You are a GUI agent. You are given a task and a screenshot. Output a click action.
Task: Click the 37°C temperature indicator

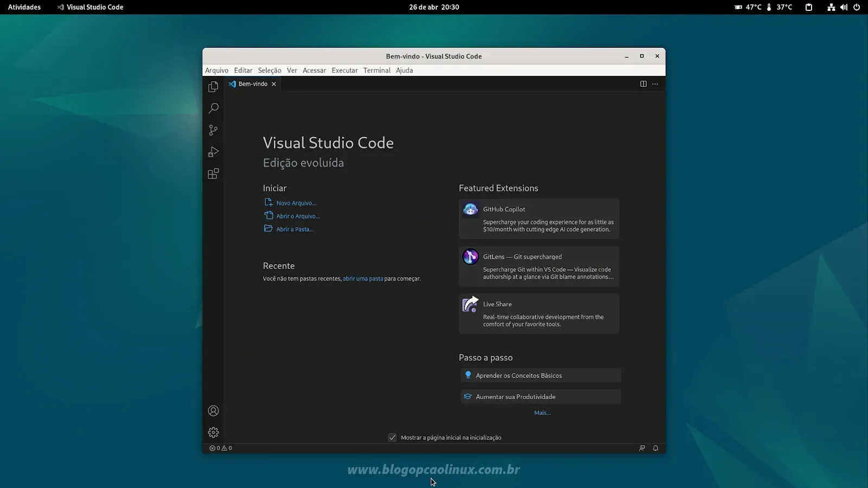coord(779,7)
